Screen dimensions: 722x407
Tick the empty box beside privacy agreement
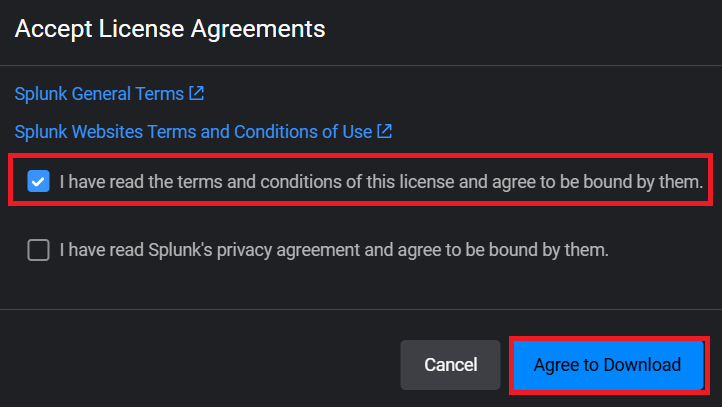(x=39, y=250)
